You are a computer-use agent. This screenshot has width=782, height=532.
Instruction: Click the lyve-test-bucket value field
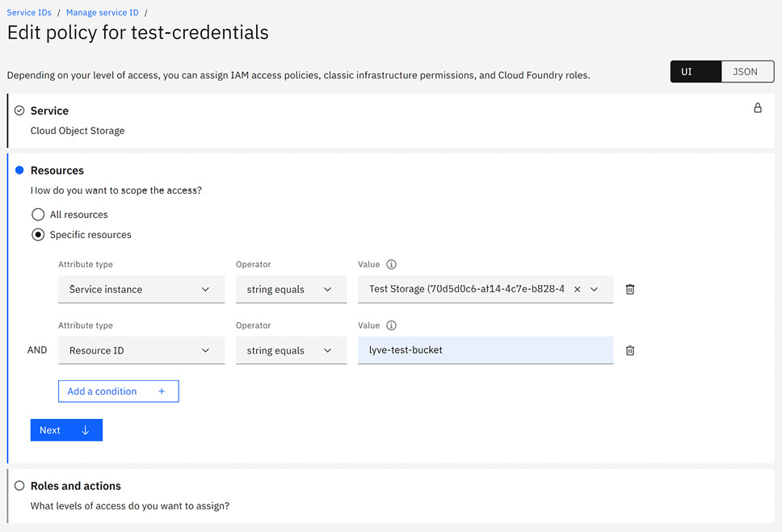click(485, 350)
